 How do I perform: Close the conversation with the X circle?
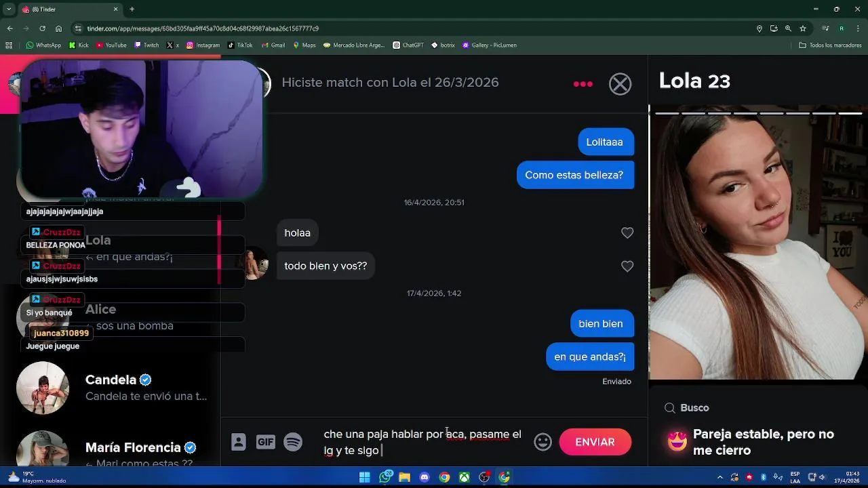(620, 84)
